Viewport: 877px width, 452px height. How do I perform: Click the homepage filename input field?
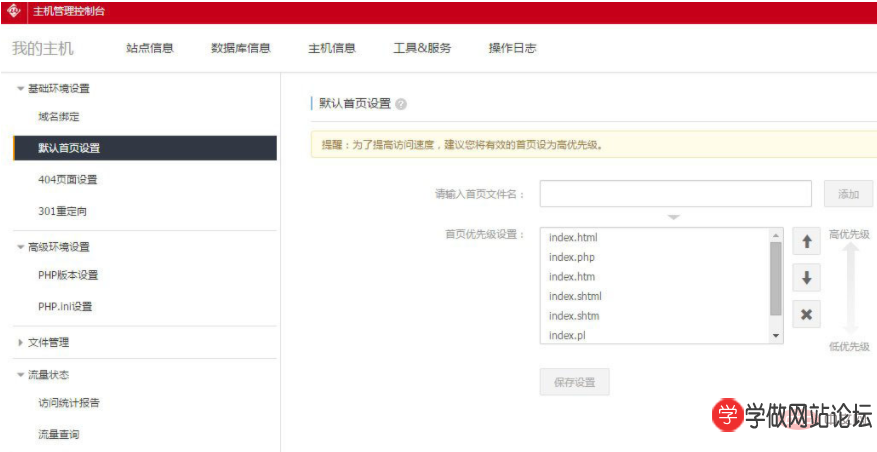coord(675,193)
